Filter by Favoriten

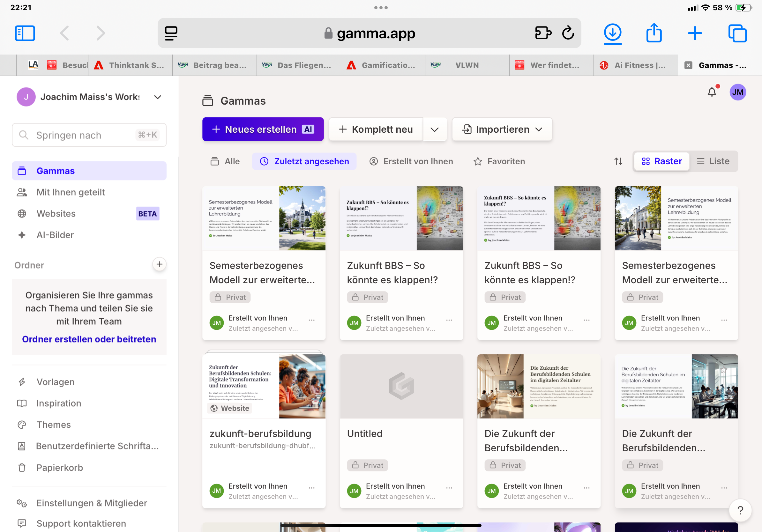[x=499, y=161]
